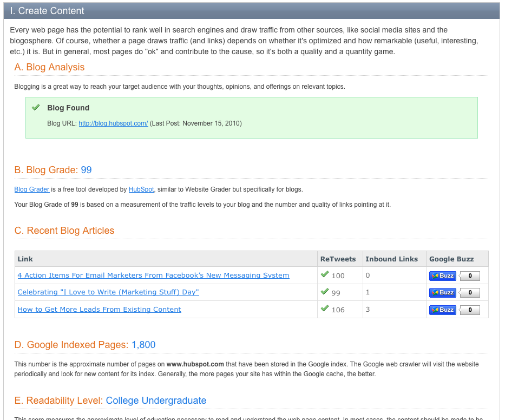The height and width of the screenshot is (420, 505).
Task: Click Buzz button for 'More Leads' row
Action: [443, 310]
